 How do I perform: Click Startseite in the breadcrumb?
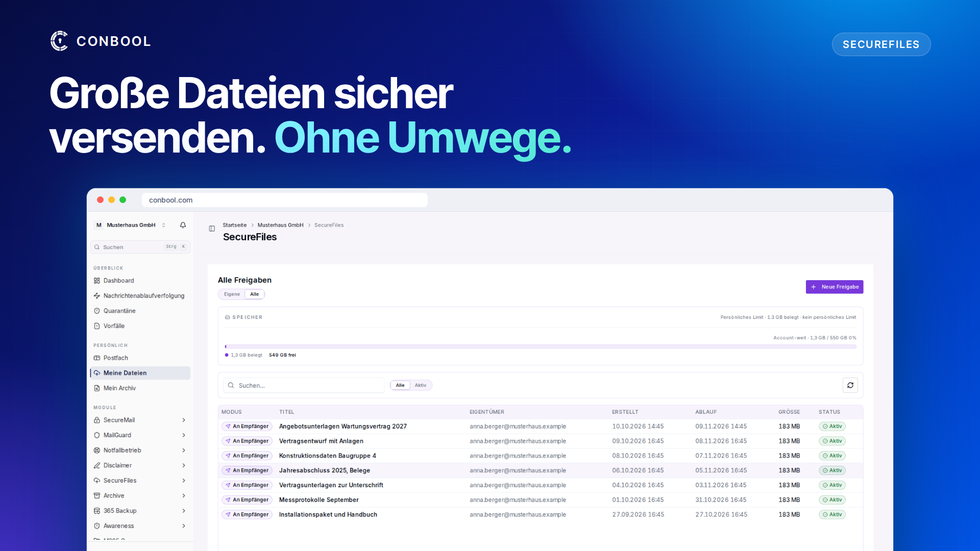(x=234, y=225)
